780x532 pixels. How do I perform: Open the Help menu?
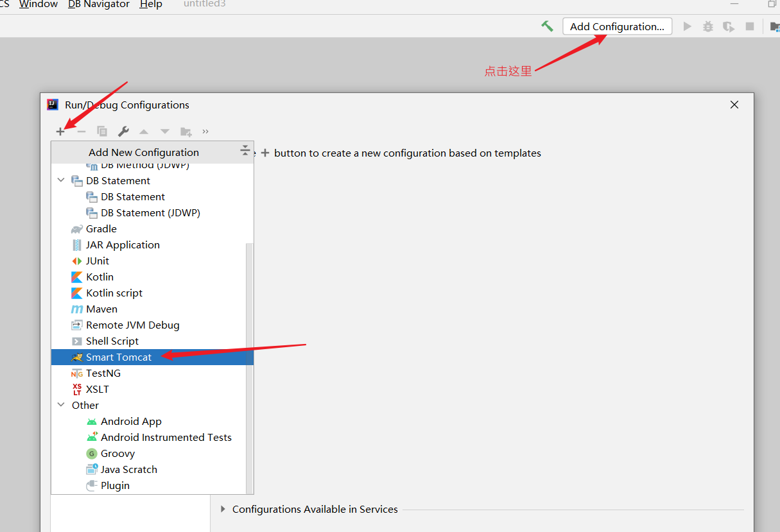coord(151,4)
